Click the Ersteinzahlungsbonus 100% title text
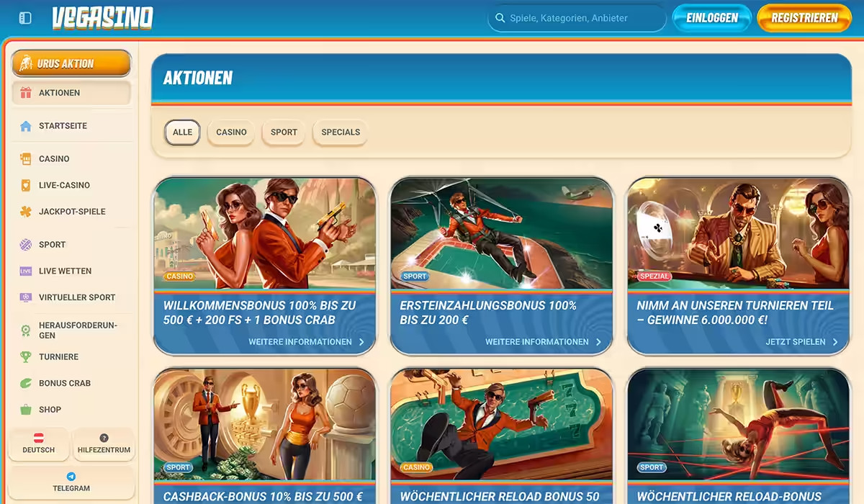The image size is (864, 504). pyautogui.click(x=488, y=312)
